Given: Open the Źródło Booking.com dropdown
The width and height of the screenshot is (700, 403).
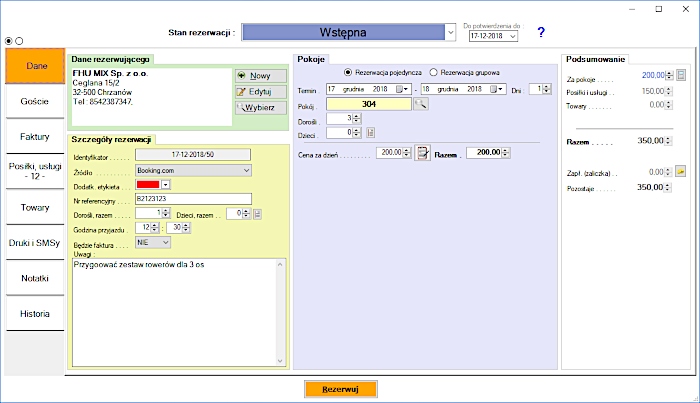Looking at the screenshot, I should click(x=246, y=170).
